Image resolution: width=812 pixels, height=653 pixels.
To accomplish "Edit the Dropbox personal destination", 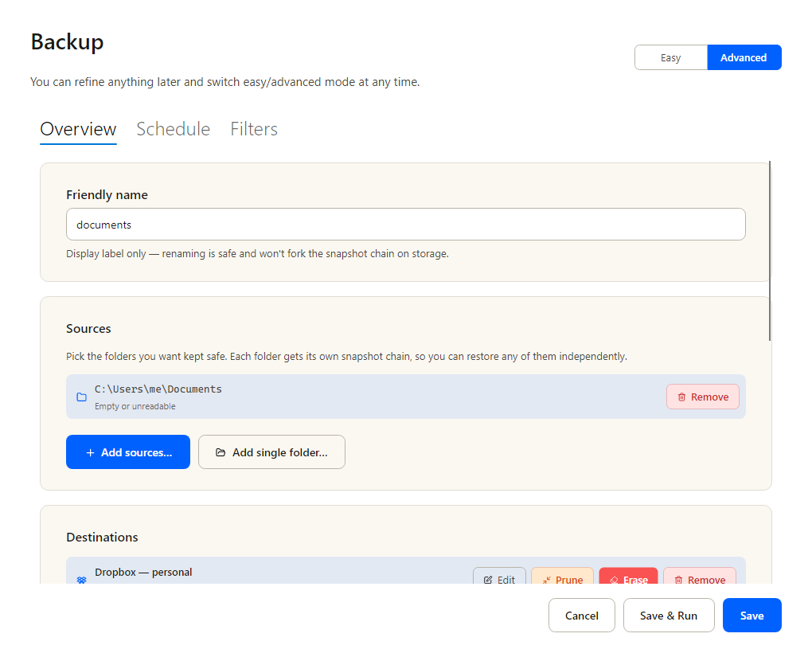I will [499, 577].
